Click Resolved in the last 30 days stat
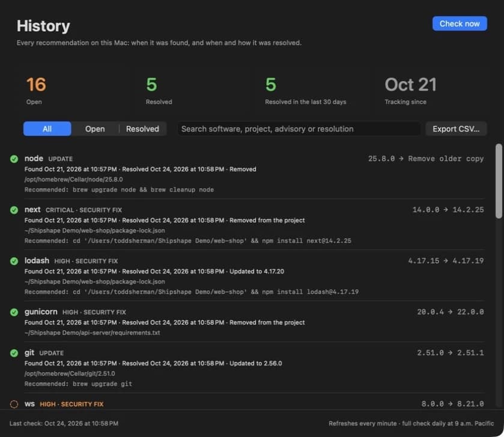 pos(312,91)
